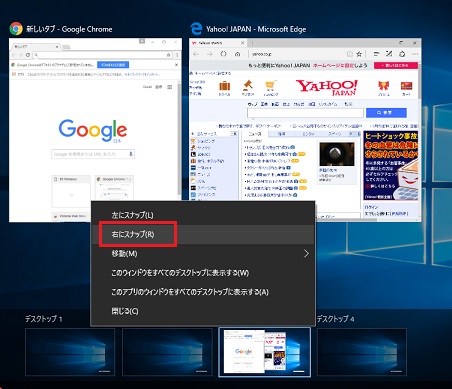Click the blue 検索 button on Yahoo

point(386,113)
